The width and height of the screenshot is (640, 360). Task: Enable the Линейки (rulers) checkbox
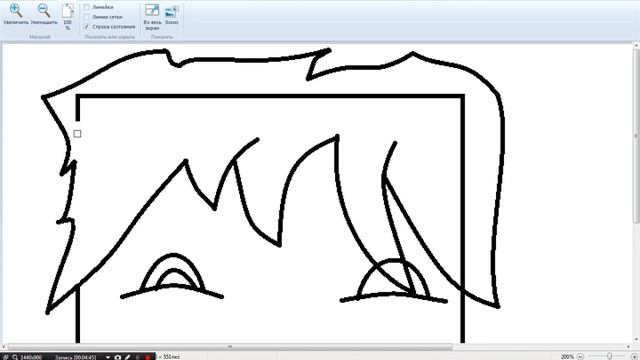[x=87, y=7]
